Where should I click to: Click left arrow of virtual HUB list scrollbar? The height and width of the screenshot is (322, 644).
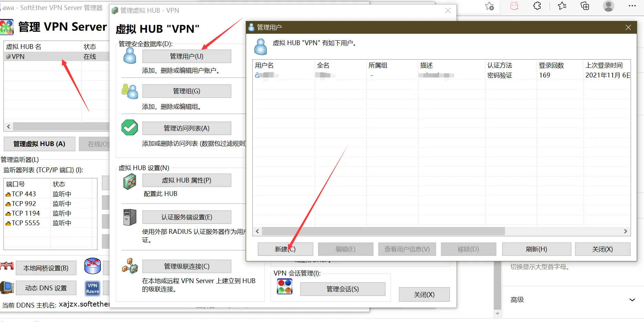(x=9, y=126)
